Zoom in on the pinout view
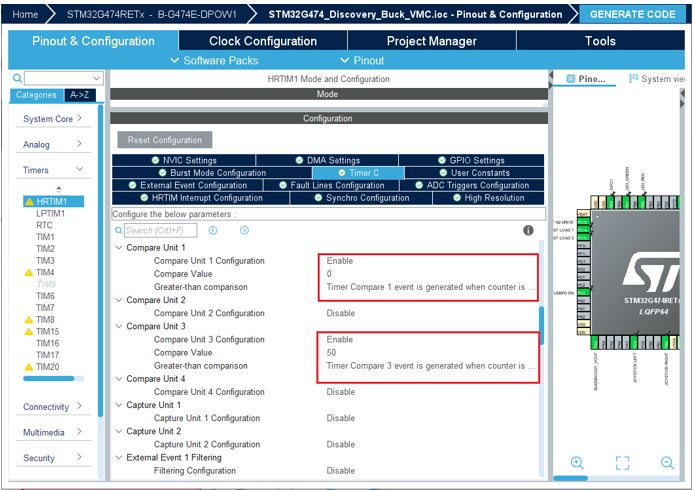The image size is (694, 490). [x=577, y=463]
